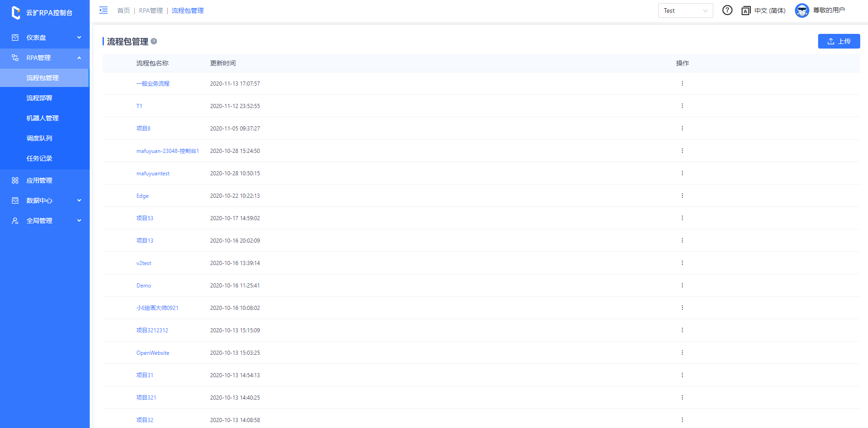Screen dimensions: 868x428
Task: Click the language switch icon in header
Action: point(746,11)
